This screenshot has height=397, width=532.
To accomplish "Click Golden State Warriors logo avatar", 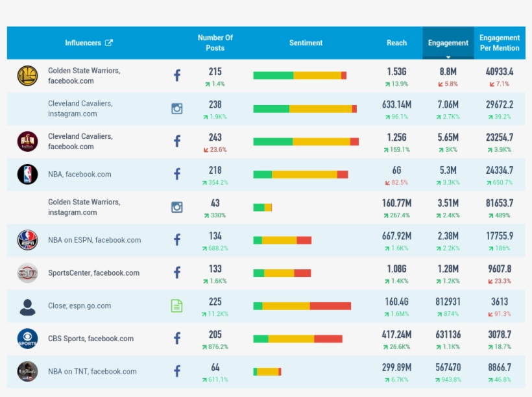I will pyautogui.click(x=27, y=76).
